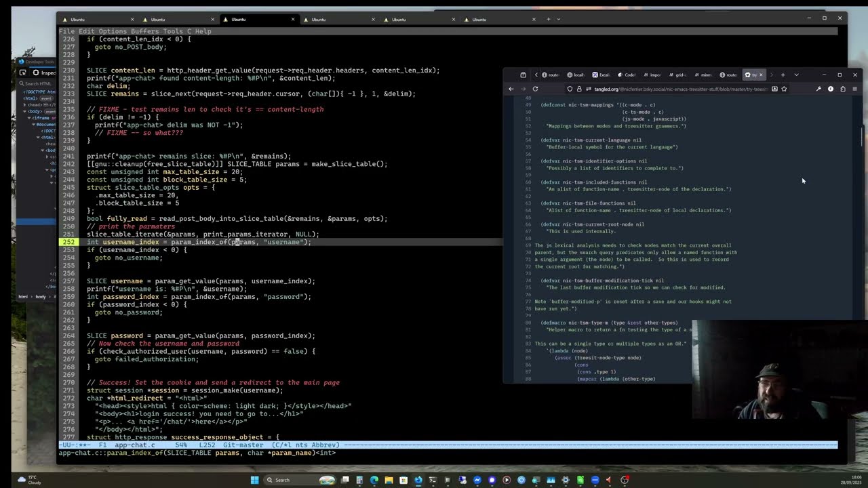Screen dimensions: 868x488
Task: Open the Firefox account icon in toolbar
Action: (x=831, y=89)
